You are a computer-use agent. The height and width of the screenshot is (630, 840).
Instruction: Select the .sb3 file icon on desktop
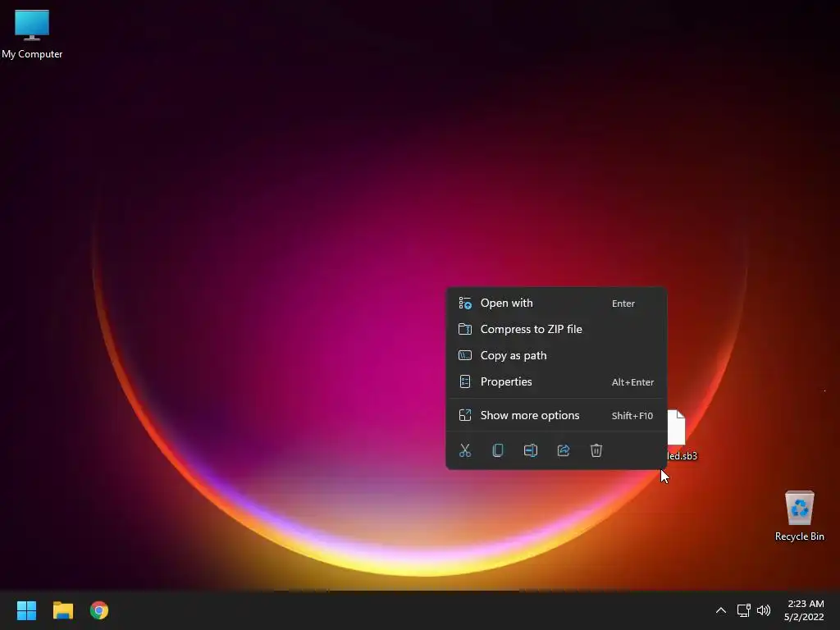677,427
